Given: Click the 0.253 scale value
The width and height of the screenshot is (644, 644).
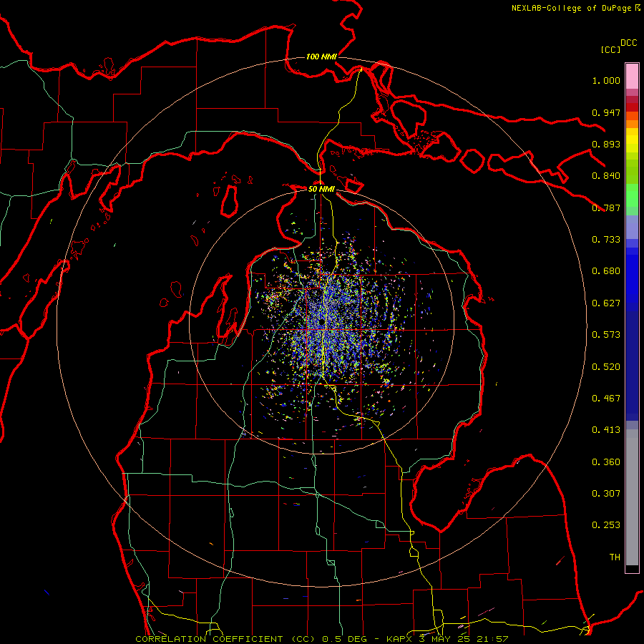Looking at the screenshot, I should (606, 525).
